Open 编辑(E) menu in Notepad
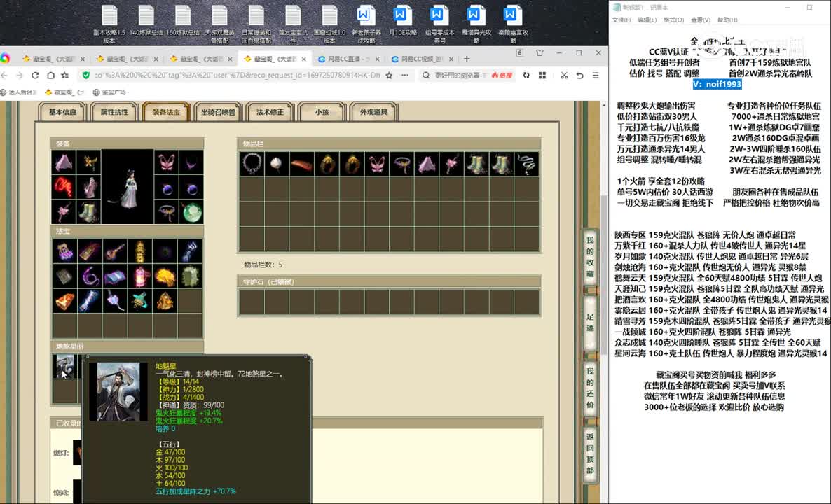Screen dimensions: 831x504 [647, 20]
